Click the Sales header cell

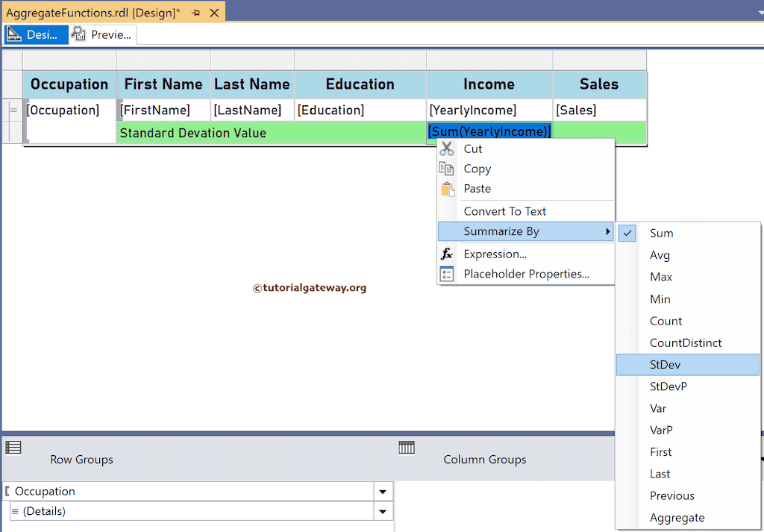tap(599, 85)
